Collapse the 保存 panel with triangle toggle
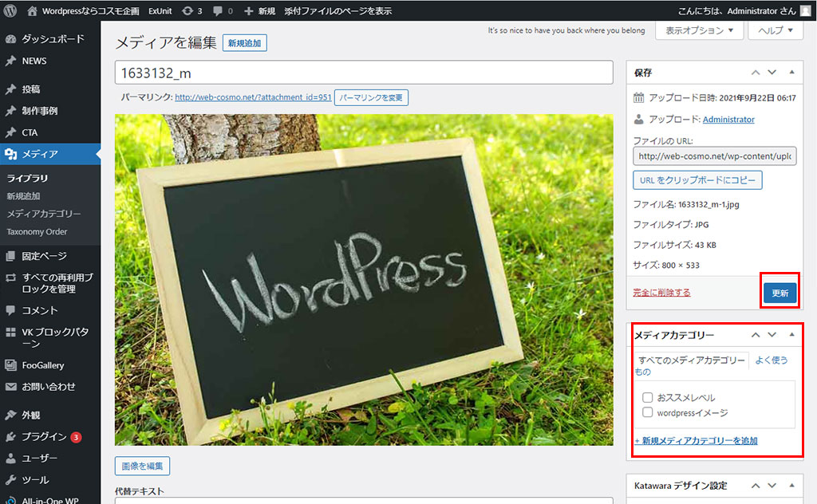The width and height of the screenshot is (817, 504). 791,73
